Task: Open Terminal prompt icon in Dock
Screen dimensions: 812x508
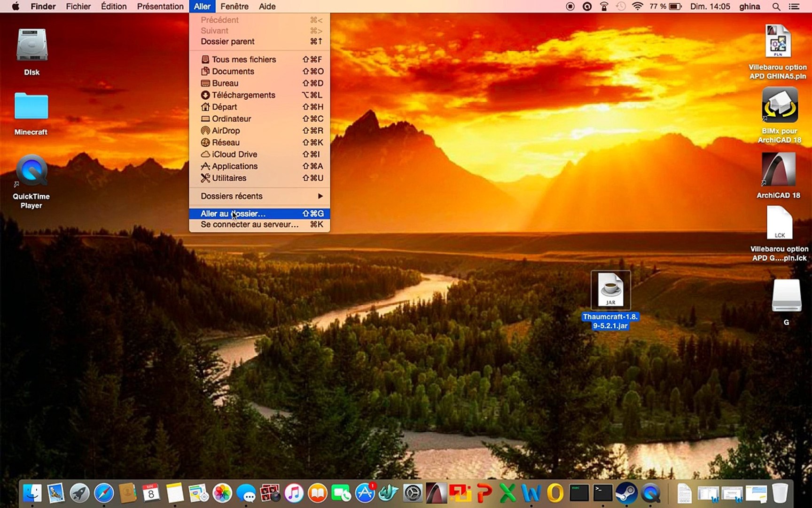Action: [x=602, y=493]
